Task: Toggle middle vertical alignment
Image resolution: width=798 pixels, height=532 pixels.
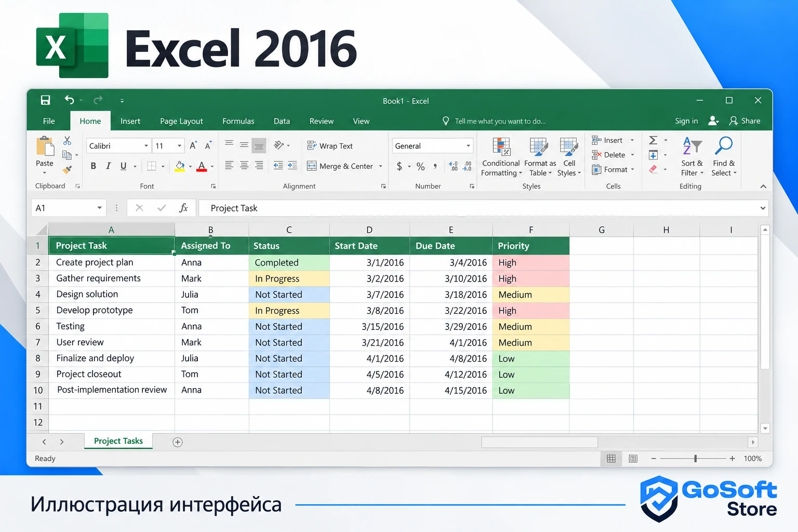Action: (244, 145)
